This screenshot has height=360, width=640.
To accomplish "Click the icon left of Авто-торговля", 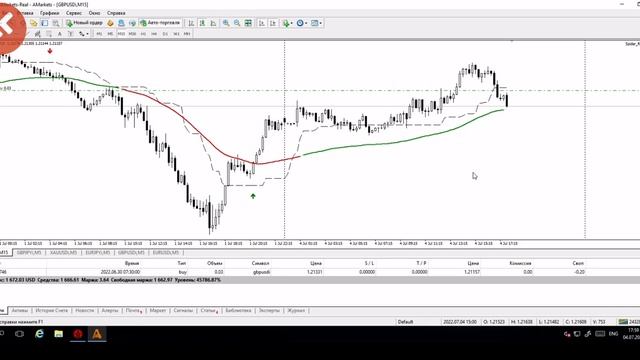I will tap(132, 23).
